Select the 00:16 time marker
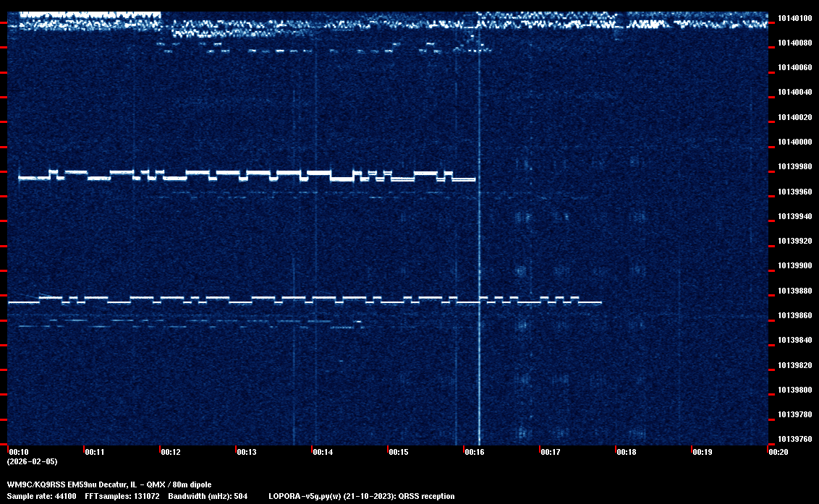The height and width of the screenshot is (504, 819). point(475,452)
